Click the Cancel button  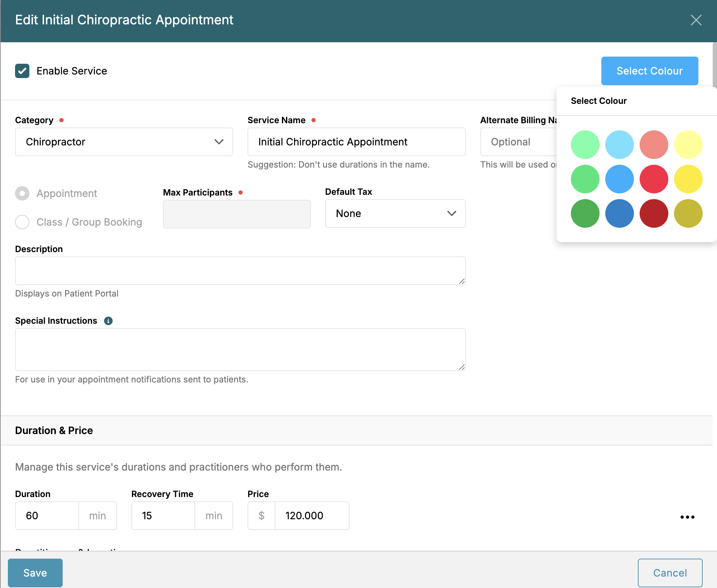[670, 573]
